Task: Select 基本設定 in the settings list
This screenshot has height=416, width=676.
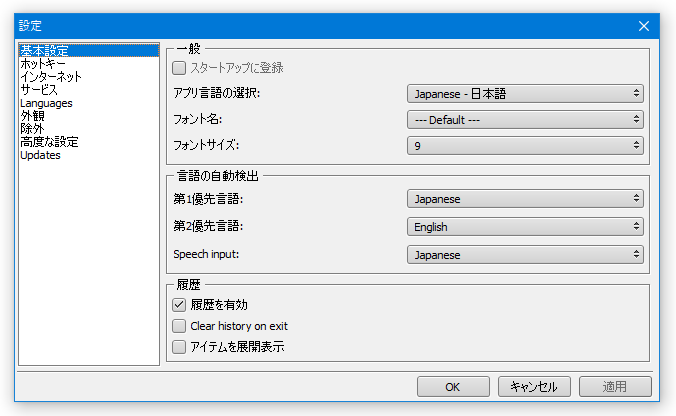Action: pyautogui.click(x=89, y=50)
